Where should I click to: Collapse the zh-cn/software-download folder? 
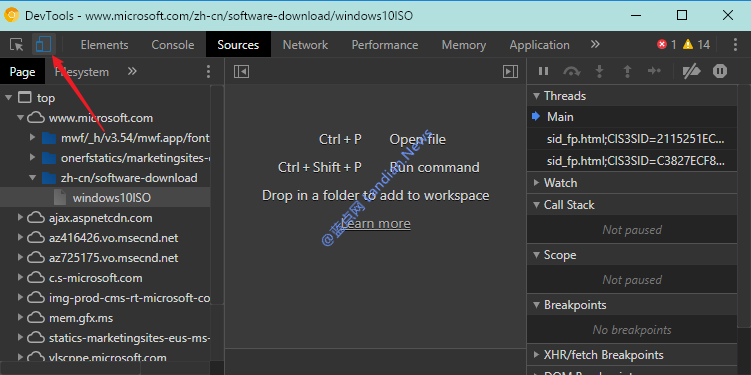[x=33, y=178]
